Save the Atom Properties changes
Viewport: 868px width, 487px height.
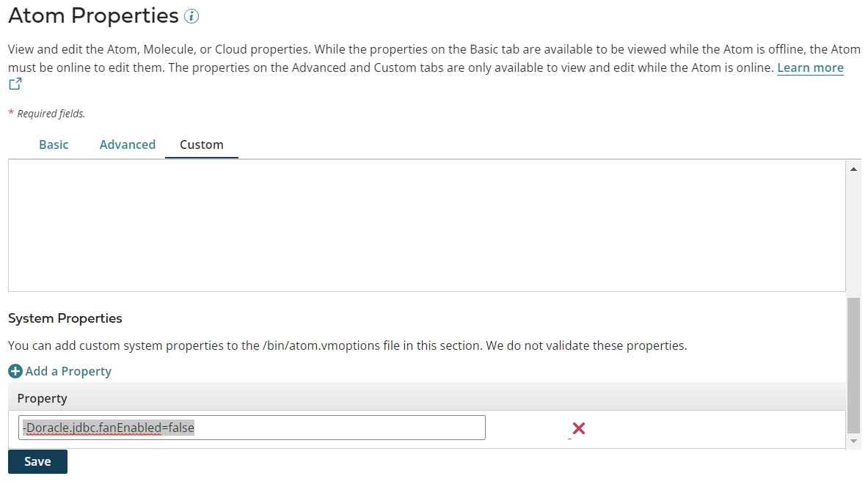(x=37, y=461)
